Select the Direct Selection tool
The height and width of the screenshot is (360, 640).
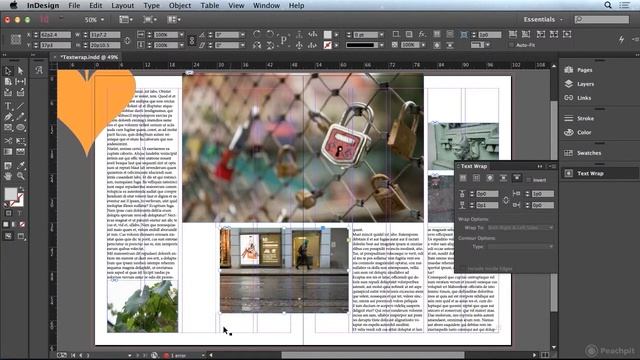click(20, 71)
